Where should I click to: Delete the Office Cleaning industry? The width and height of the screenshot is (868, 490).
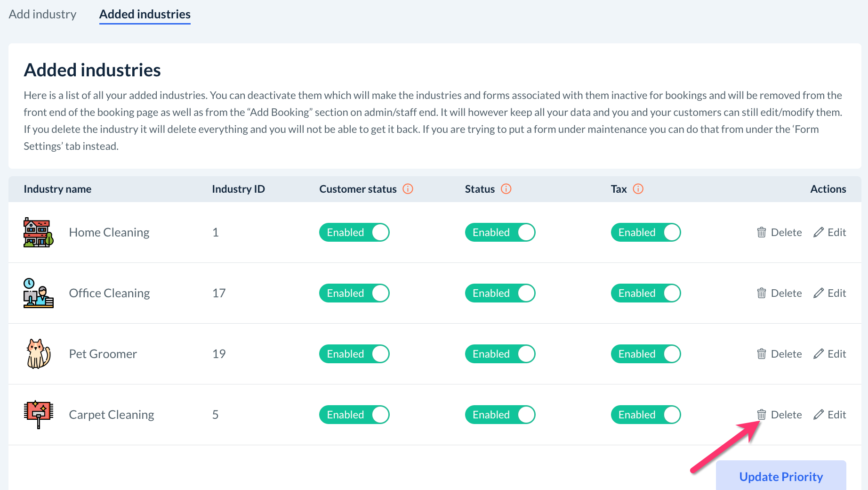(780, 293)
